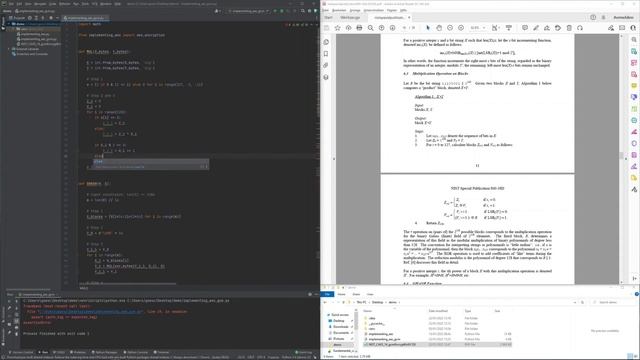This screenshot has width=640, height=360.
Task: Click the Back arrow in File Explorer
Action: click(x=325, y=302)
